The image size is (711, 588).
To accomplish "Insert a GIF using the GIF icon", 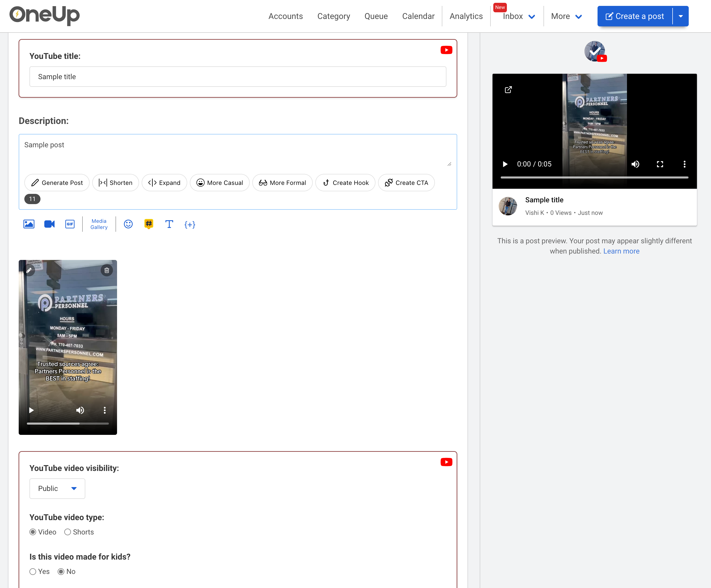I will (x=70, y=224).
